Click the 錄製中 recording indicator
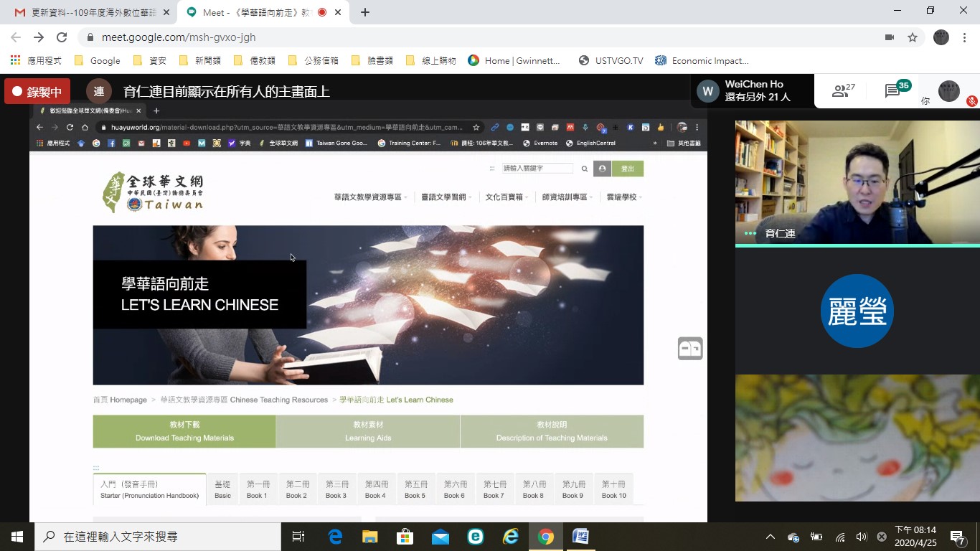Viewport: 980px width, 551px height. click(x=36, y=92)
